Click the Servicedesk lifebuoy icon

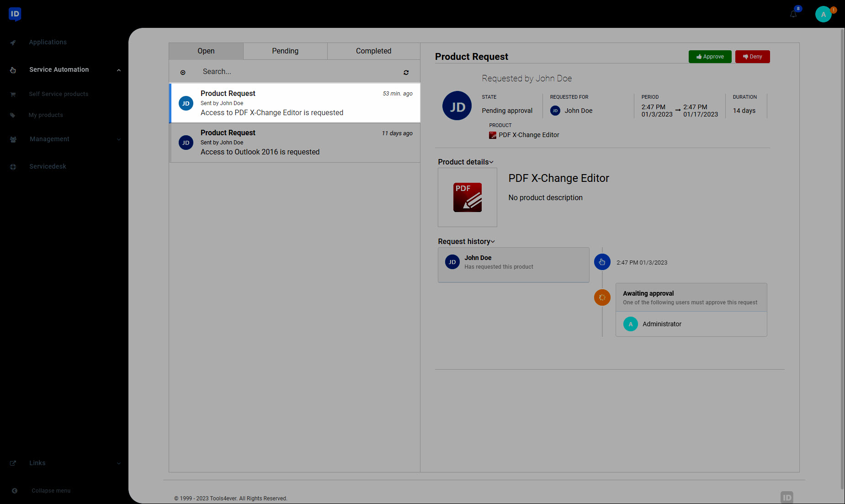(x=13, y=167)
